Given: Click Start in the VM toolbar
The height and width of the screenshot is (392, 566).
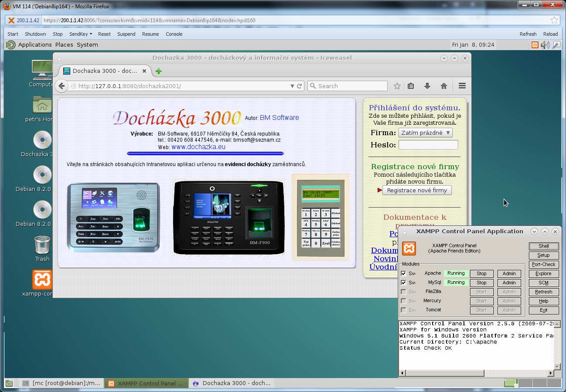Looking at the screenshot, I should click(x=13, y=34).
